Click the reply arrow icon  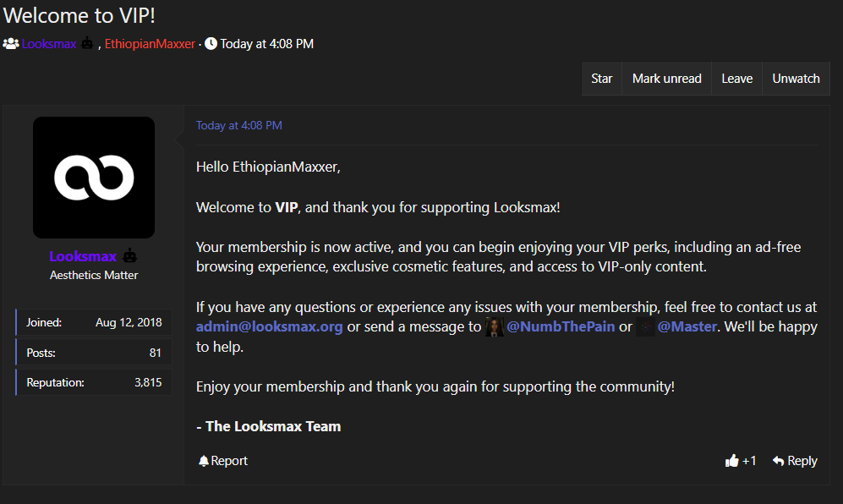(778, 461)
